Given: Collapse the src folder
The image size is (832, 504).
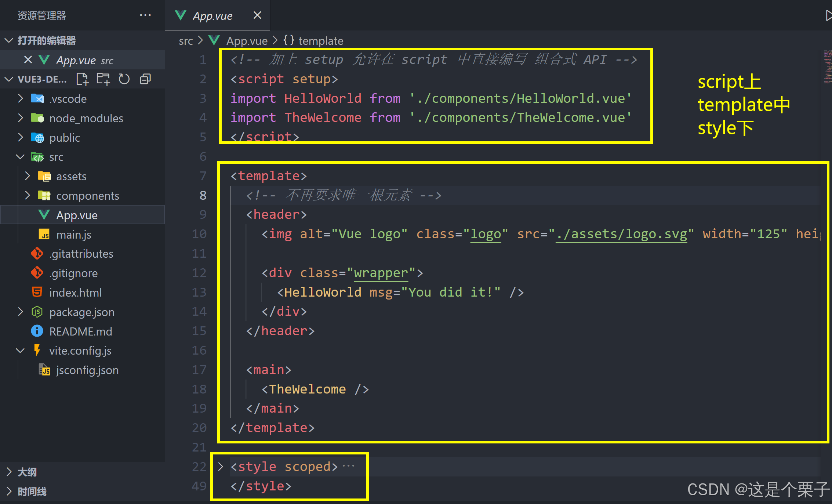Looking at the screenshot, I should pos(21,157).
